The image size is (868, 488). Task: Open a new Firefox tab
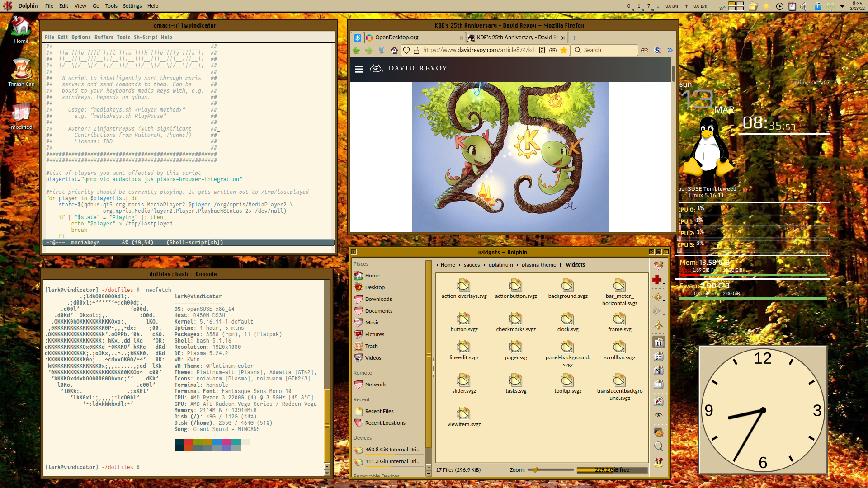click(x=574, y=38)
